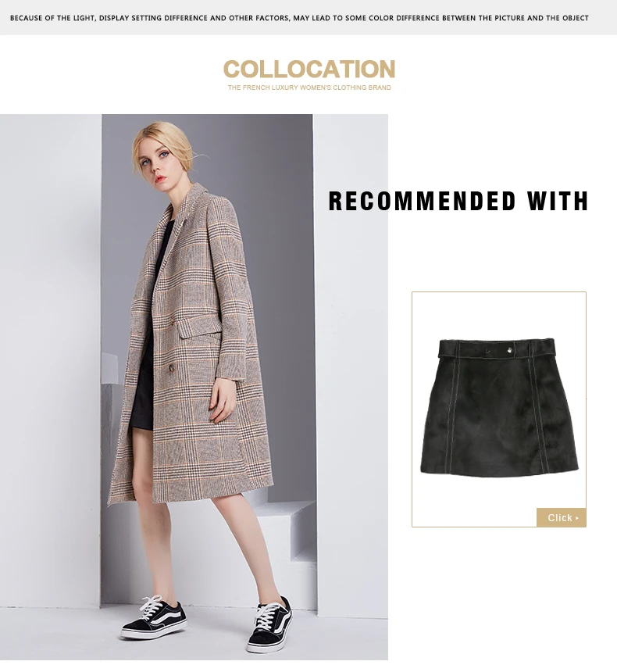Image resolution: width=617 pixels, height=672 pixels.
Task: Select the COLLOCATION heading
Action: [309, 69]
